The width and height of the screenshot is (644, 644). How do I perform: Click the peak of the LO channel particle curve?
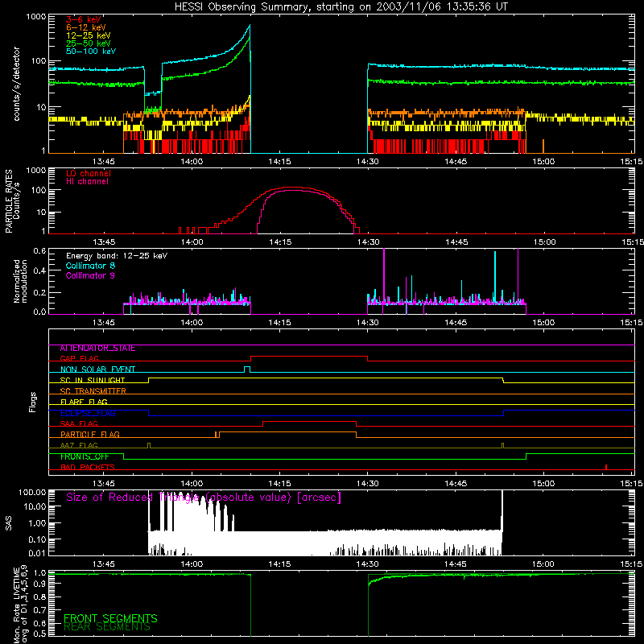tap(293, 188)
